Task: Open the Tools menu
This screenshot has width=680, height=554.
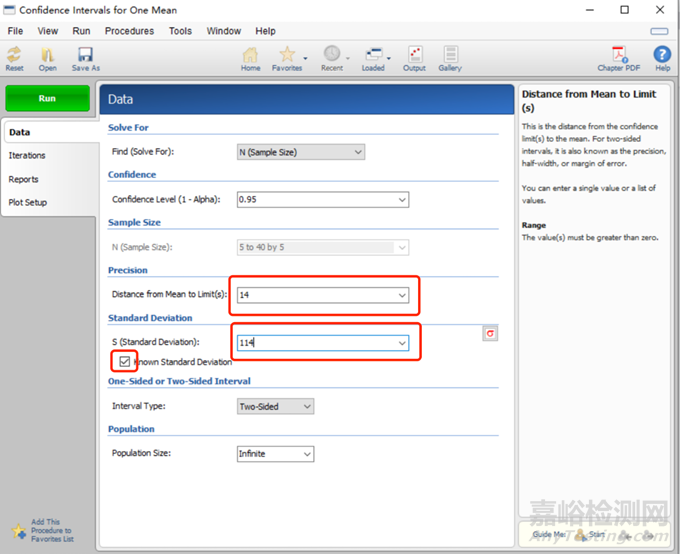Action: 180,31
